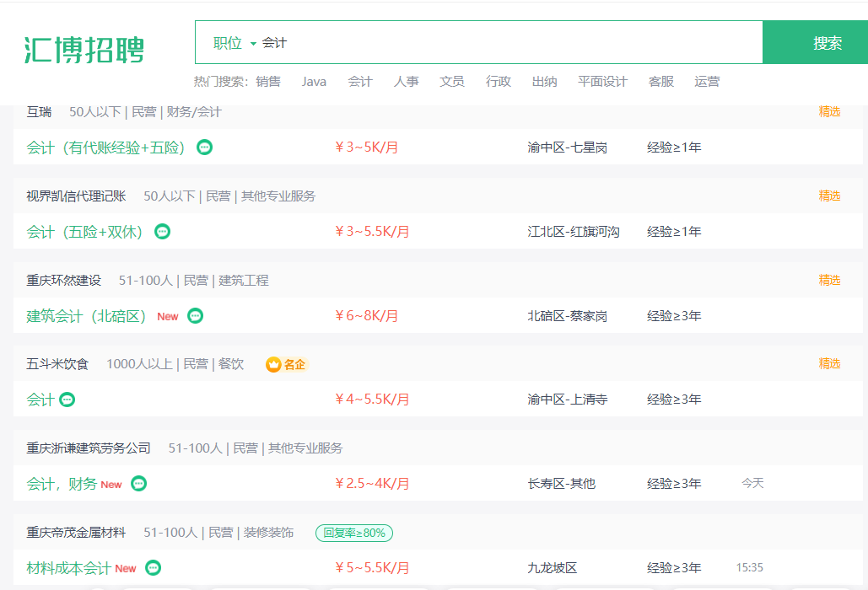Open chat icon beside 会计（有代账经验+五险）
The image size is (868, 590).
pos(204,147)
